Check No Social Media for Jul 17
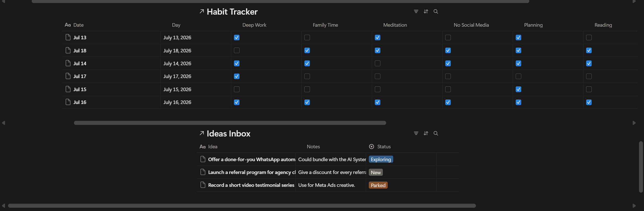This screenshot has width=644, height=211. pyautogui.click(x=448, y=76)
